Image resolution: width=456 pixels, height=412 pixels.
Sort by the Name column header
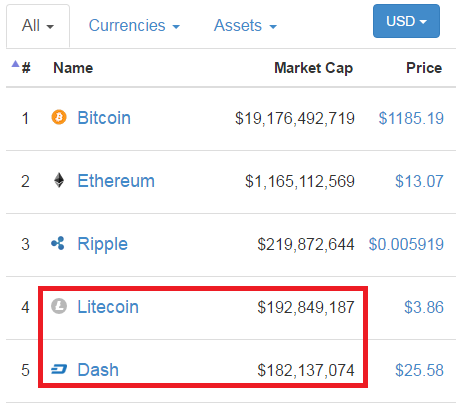[x=73, y=68]
